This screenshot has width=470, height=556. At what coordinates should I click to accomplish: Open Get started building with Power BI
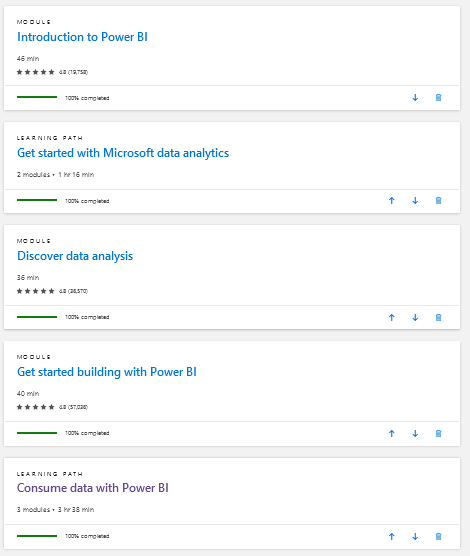tap(107, 372)
